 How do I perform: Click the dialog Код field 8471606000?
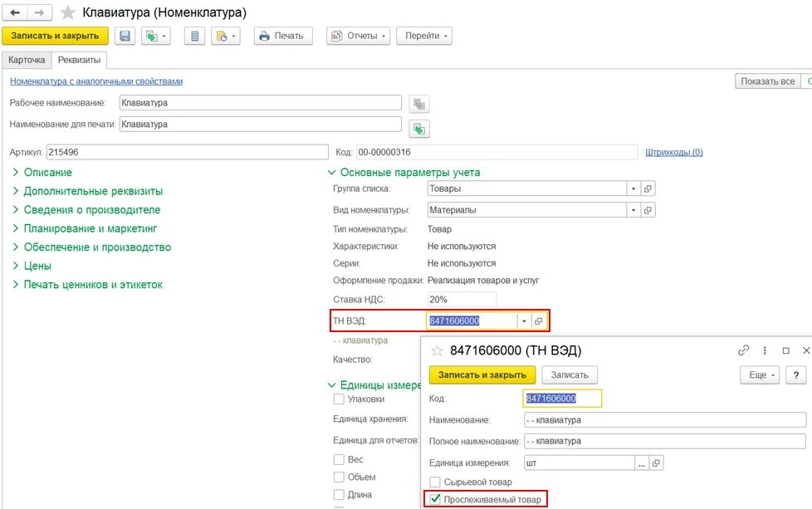click(562, 399)
